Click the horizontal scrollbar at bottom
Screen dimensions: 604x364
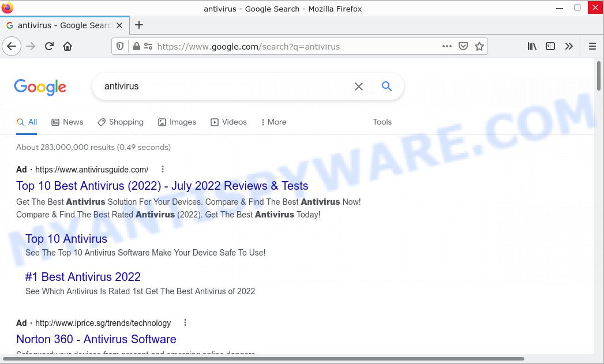[264, 359]
